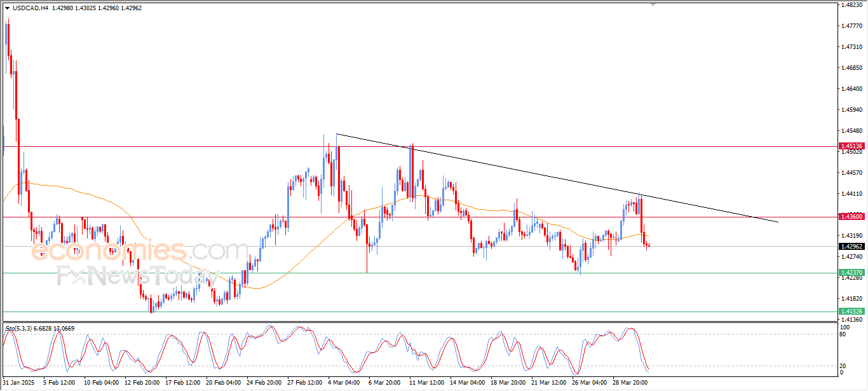Click the USDCAD,H4 chart title text
This screenshot has width=868, height=391.
coord(31,8)
